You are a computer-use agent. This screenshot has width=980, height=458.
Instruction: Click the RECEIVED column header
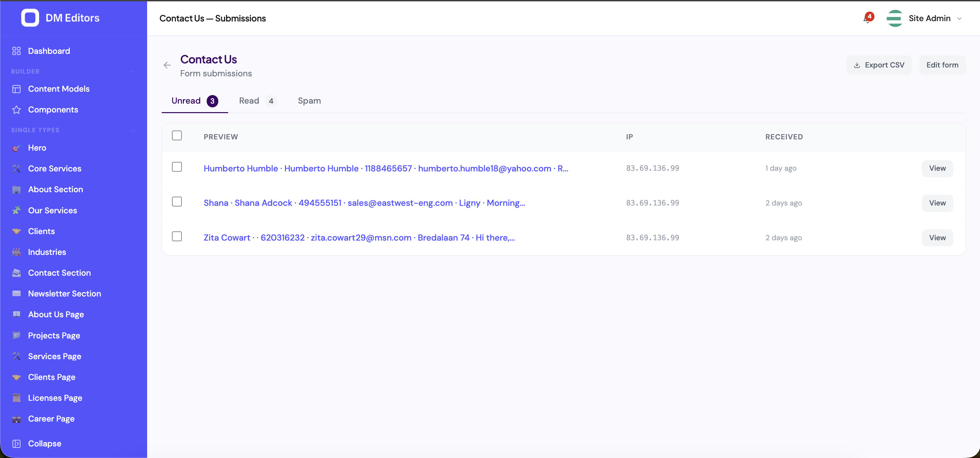pos(784,137)
